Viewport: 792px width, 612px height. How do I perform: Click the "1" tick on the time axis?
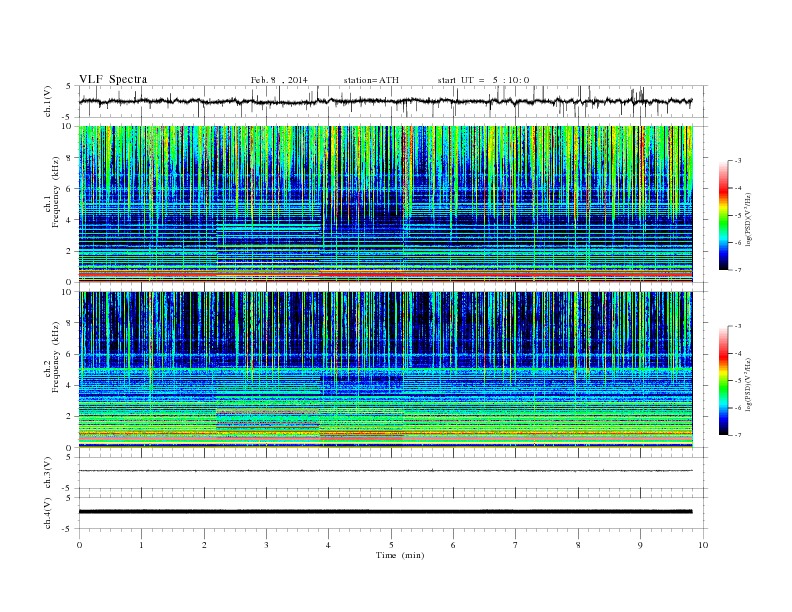coord(141,545)
